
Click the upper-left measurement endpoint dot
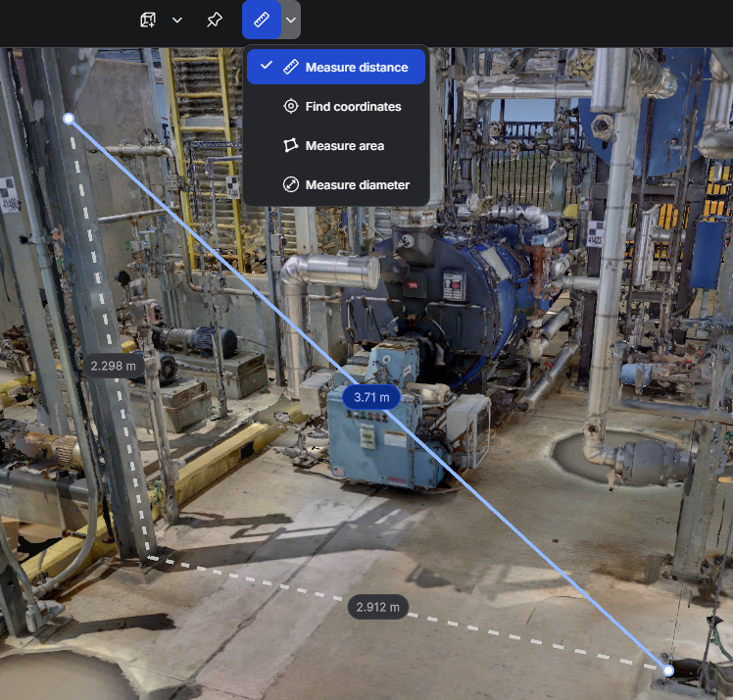[69, 119]
